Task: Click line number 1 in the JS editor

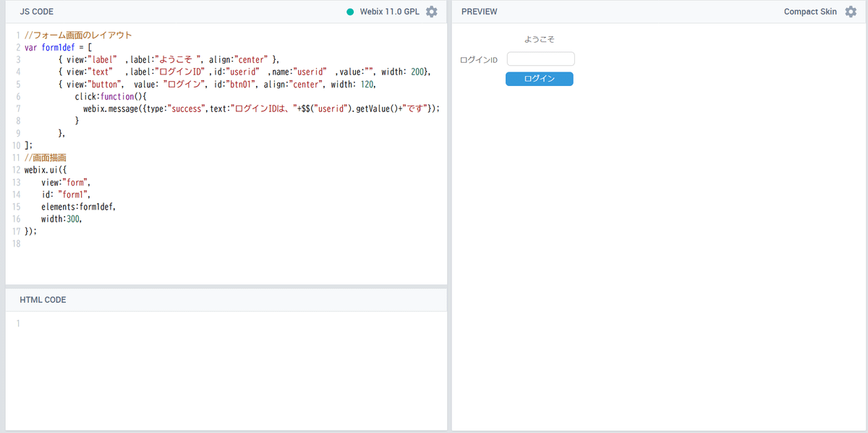Action: [17, 35]
